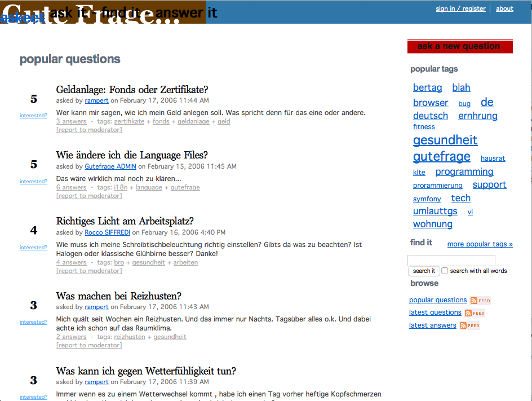The image size is (532, 401).
Task: Click the RSS feed icon beside popular questions
Action: pyautogui.click(x=480, y=301)
